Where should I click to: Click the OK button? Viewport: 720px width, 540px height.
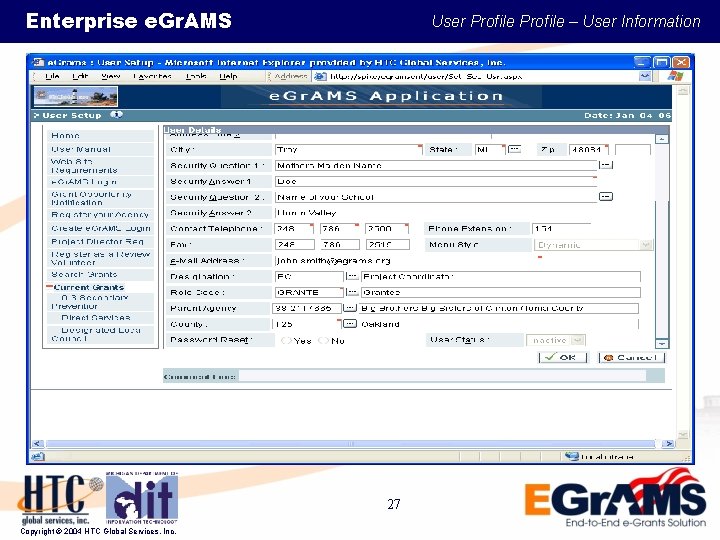tap(563, 357)
